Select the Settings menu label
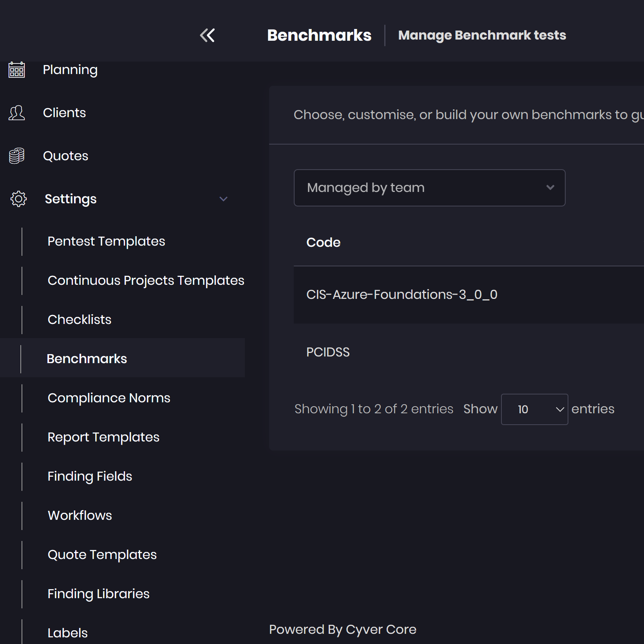Viewport: 644px width, 644px height. coord(71,199)
